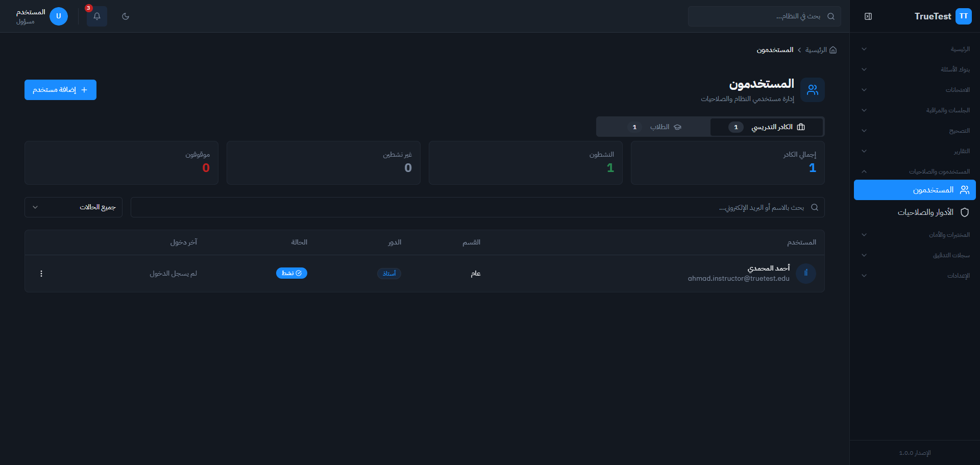Click the TrueTest TT logo icon
This screenshot has width=980, height=465.
click(963, 16)
